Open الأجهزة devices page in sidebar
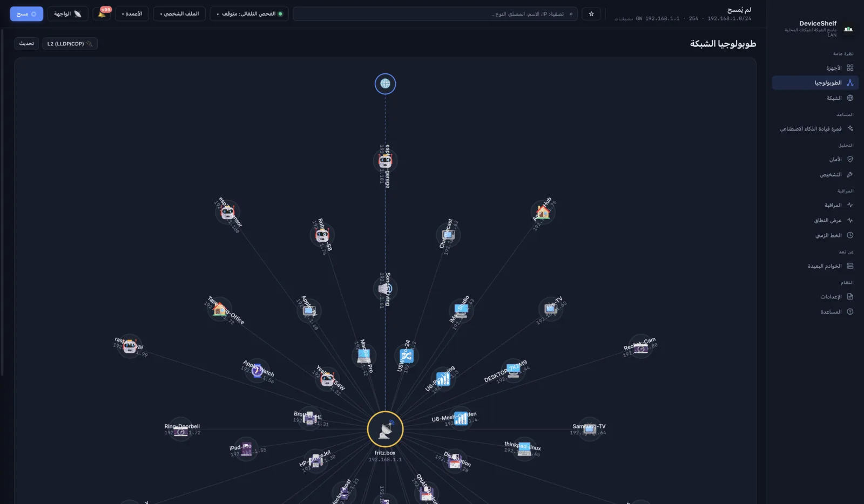864x504 pixels. [815, 68]
